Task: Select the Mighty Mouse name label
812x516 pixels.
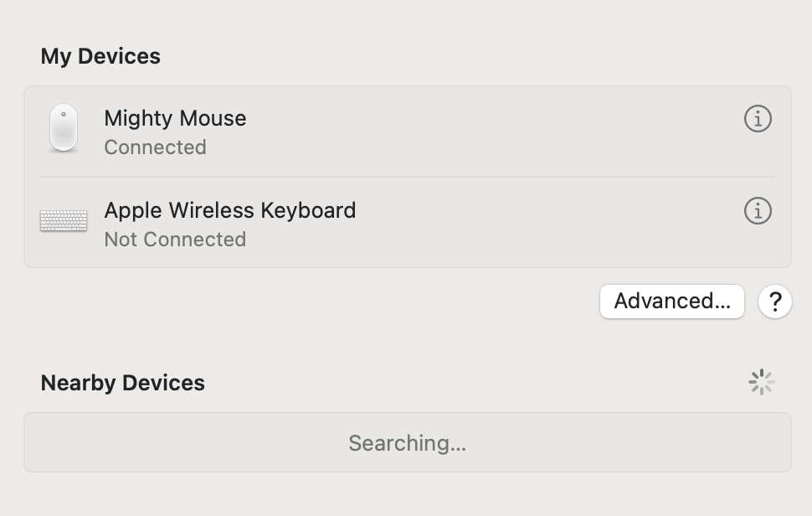Action: click(x=175, y=118)
